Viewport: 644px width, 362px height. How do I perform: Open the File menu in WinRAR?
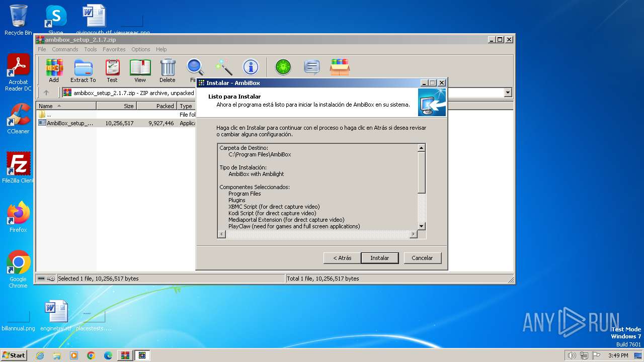coord(42,49)
